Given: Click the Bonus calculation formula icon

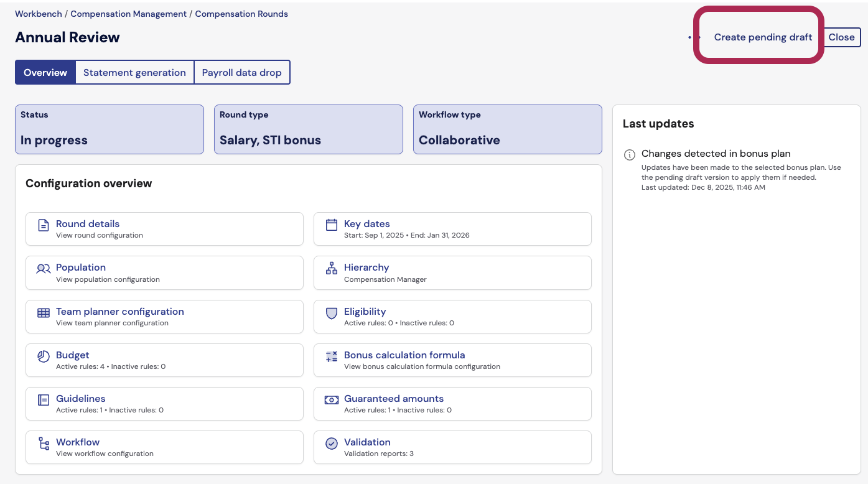Looking at the screenshot, I should tap(332, 356).
